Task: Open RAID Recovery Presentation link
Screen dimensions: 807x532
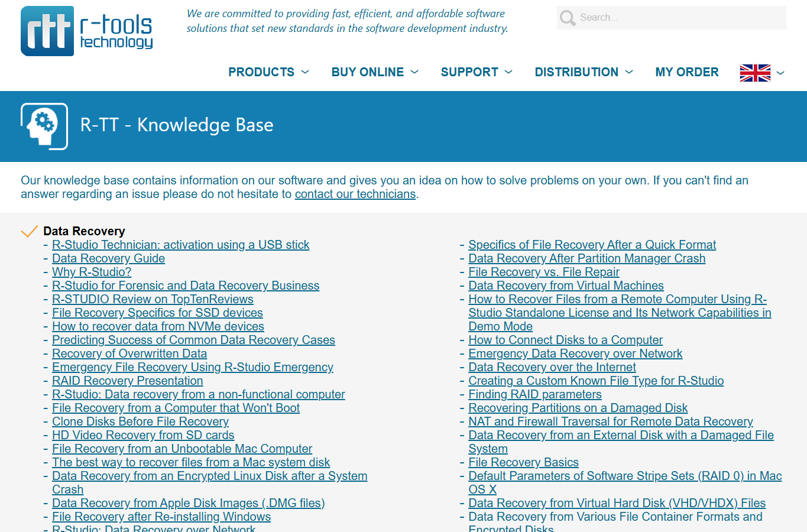Action: 128,381
